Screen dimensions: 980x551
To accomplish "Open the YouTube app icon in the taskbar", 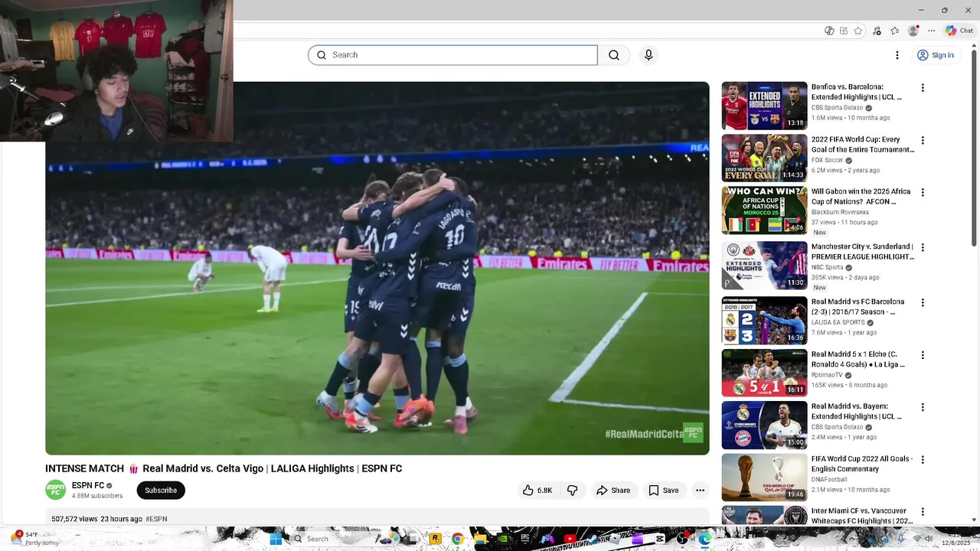I will [570, 539].
